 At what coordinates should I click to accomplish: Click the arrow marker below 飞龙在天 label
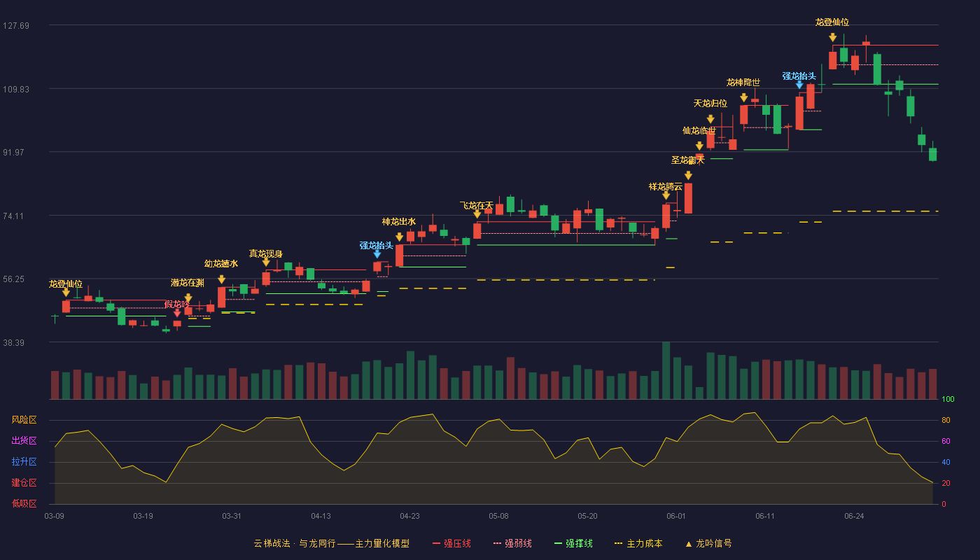pos(477,214)
